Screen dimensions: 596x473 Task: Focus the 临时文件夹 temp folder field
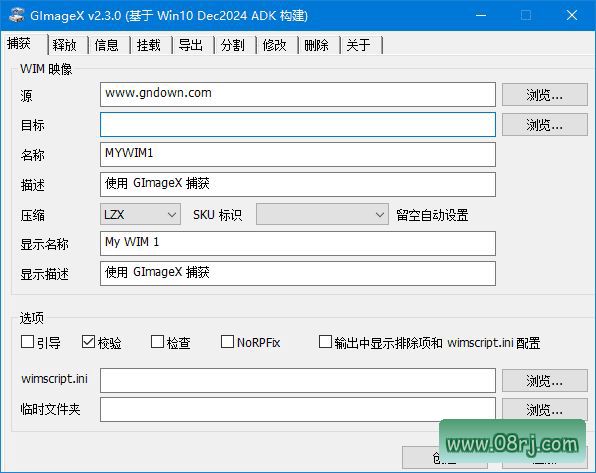[x=298, y=410]
